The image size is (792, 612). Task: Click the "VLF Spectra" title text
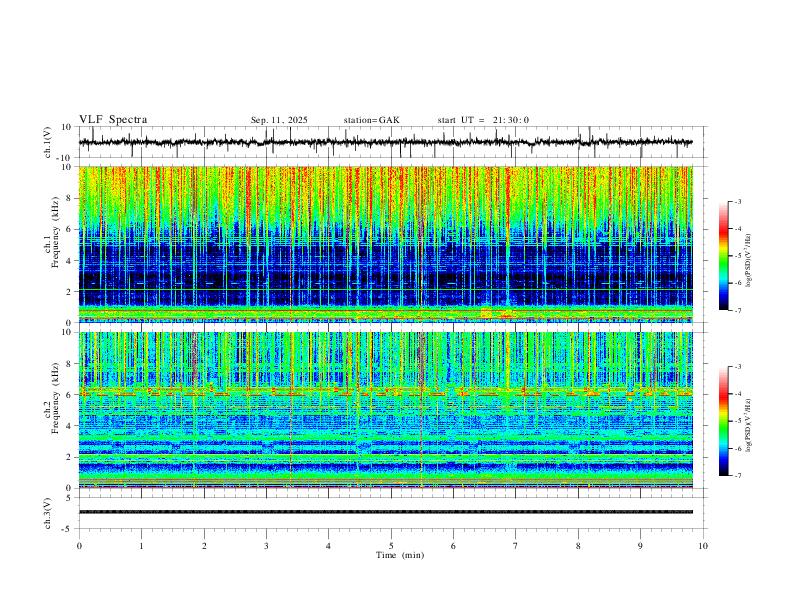(x=113, y=119)
